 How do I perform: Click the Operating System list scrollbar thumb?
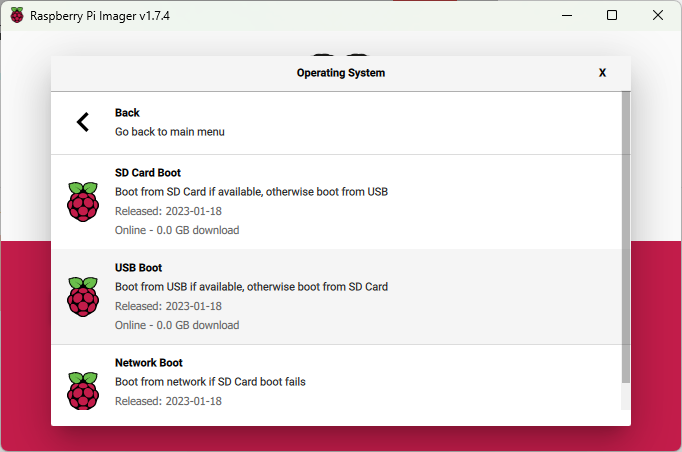[626, 238]
